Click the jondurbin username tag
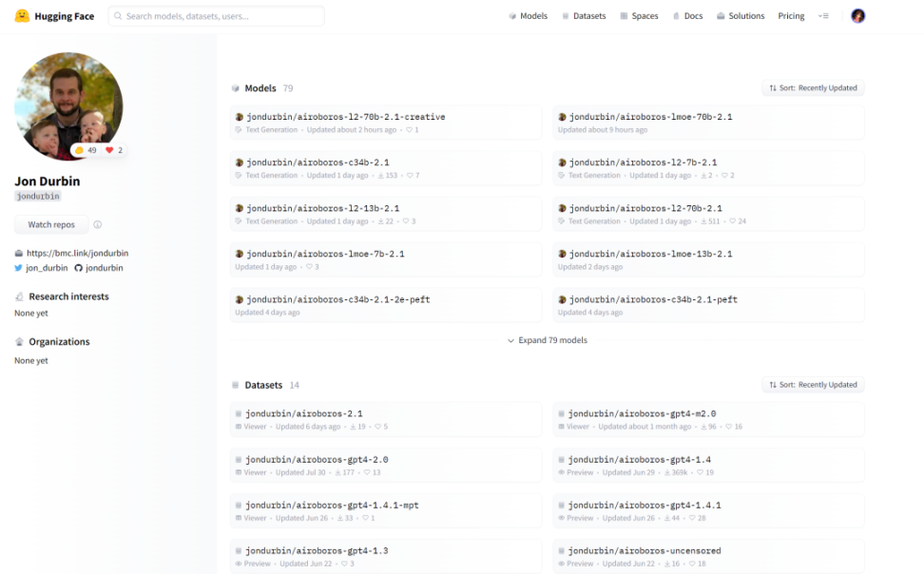Viewport: 924px width, 574px height. tap(38, 197)
